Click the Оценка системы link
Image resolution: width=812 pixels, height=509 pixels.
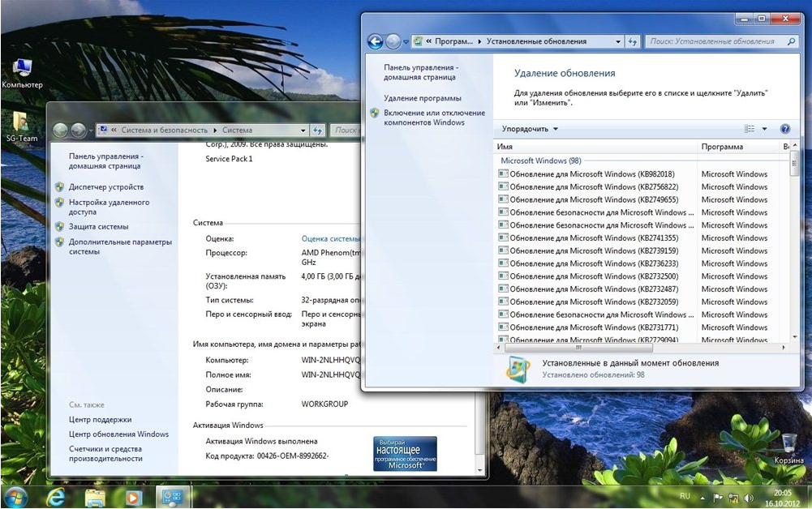(330, 238)
